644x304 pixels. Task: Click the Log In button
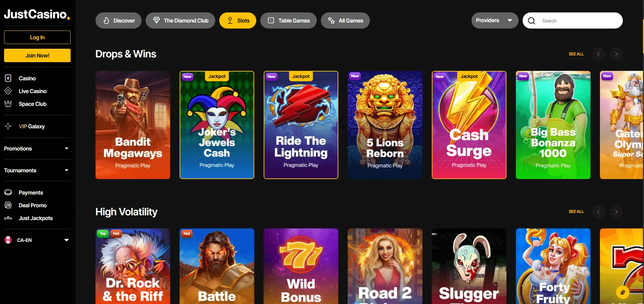(x=37, y=37)
